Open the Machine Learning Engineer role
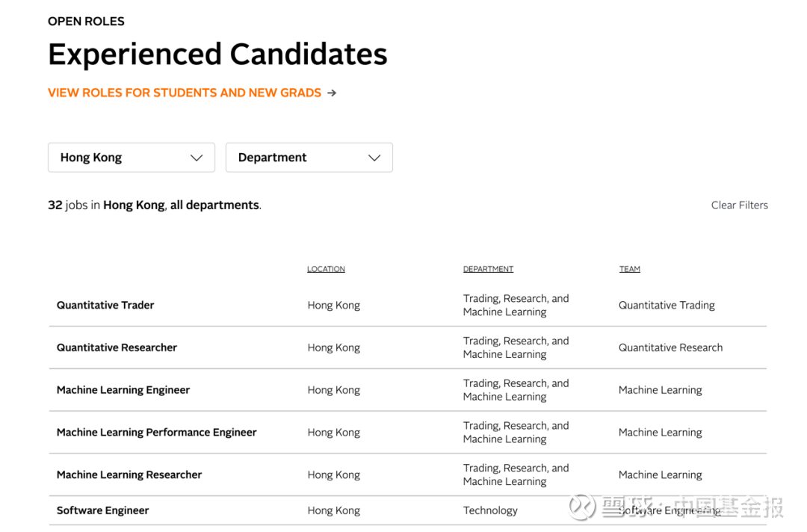The image size is (807, 532). [x=123, y=390]
